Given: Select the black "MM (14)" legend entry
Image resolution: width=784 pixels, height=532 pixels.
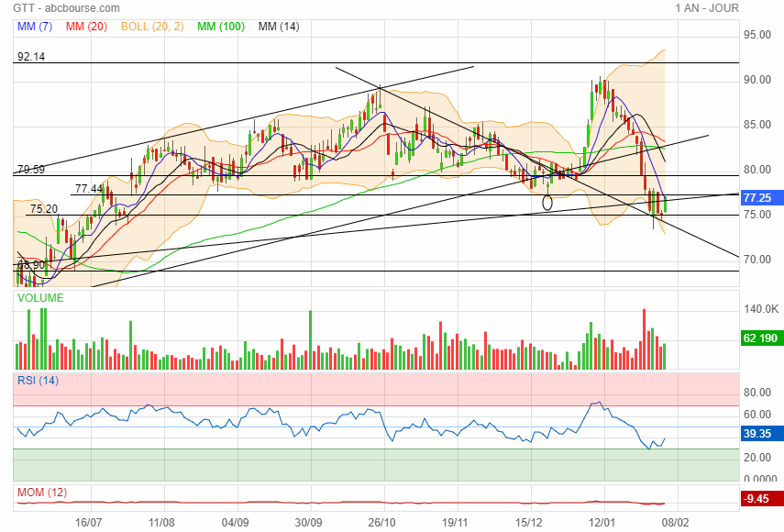Looking at the screenshot, I should (279, 27).
